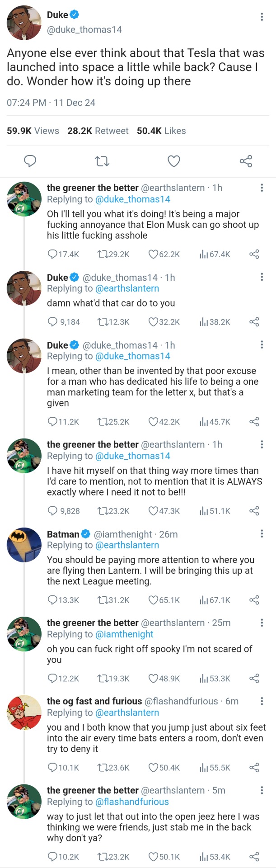276x868 pixels.
Task: Retweet Duke's main Tesla tweet
Action: (103, 161)
